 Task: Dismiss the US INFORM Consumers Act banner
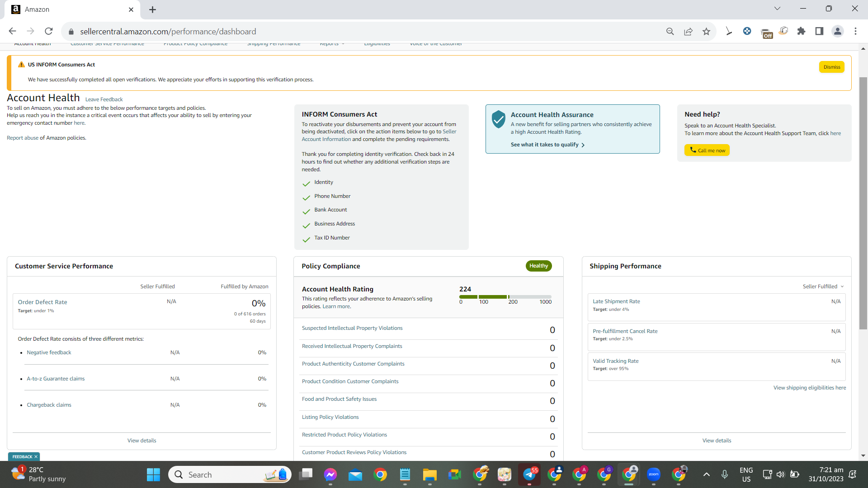tap(832, 67)
